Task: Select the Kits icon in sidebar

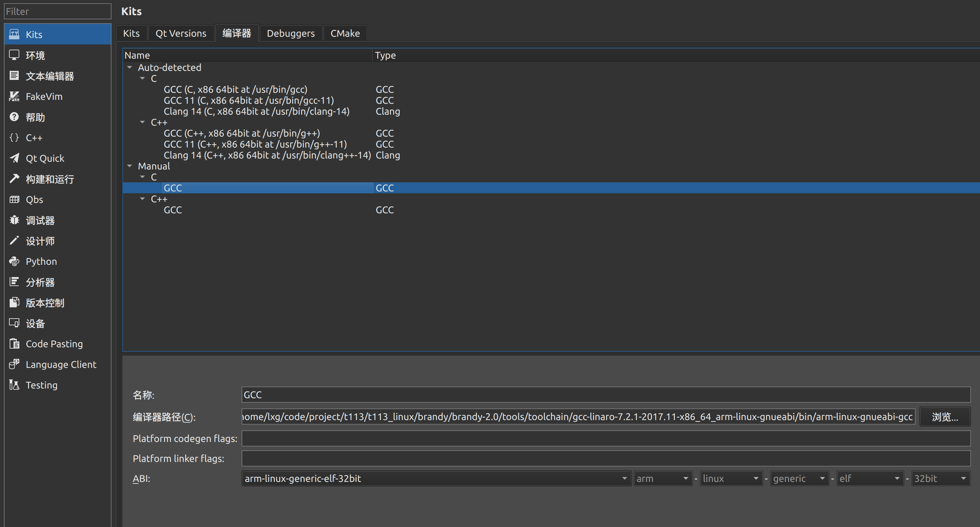Action: click(14, 34)
